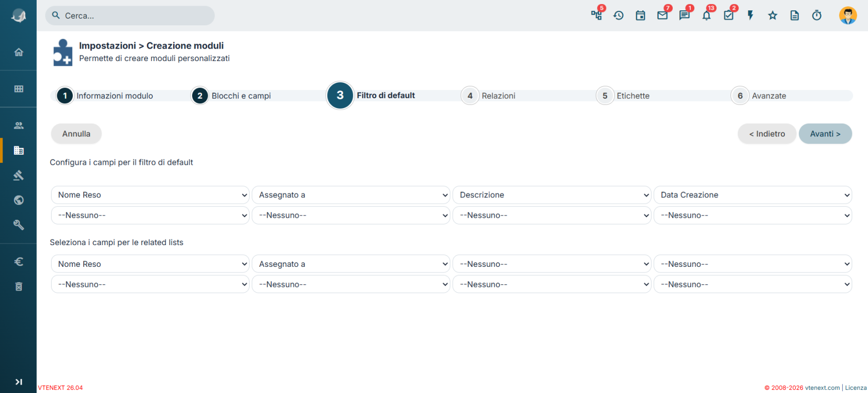The image size is (868, 393).
Task: Click the text Seleziona i campi per le related lists
Action: [x=117, y=243]
